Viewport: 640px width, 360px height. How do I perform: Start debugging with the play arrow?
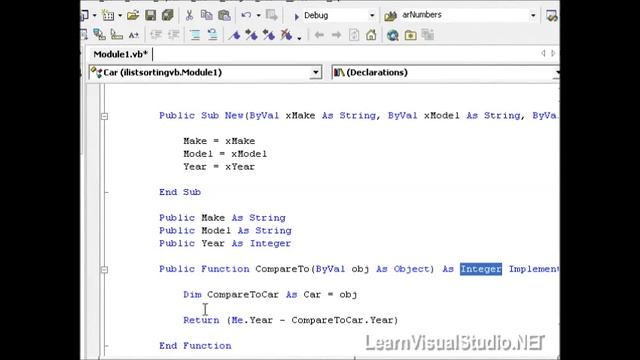pyautogui.click(x=297, y=16)
